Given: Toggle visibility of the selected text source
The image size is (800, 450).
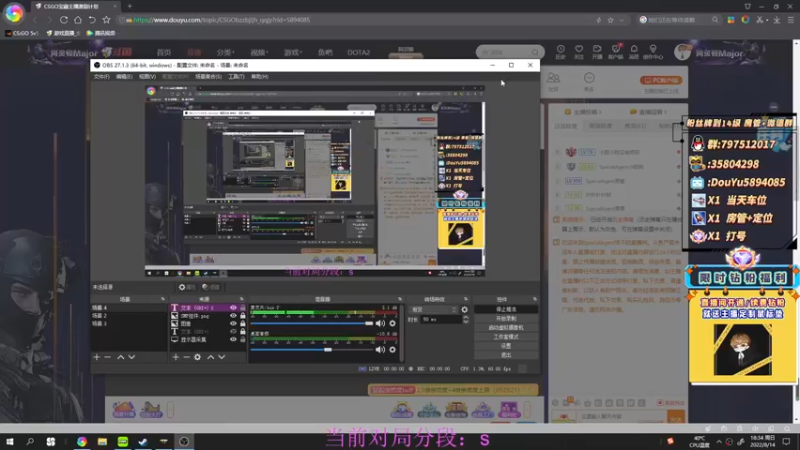Looking at the screenshot, I should coord(233,308).
